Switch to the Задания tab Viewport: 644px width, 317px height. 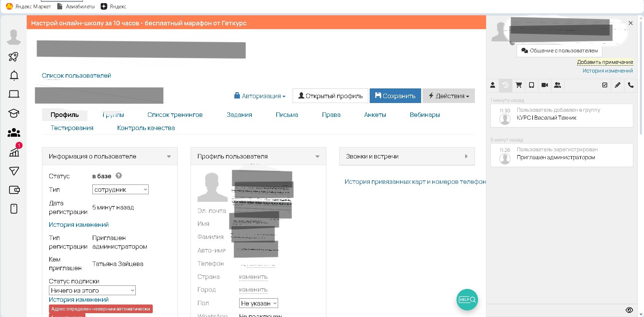[239, 115]
